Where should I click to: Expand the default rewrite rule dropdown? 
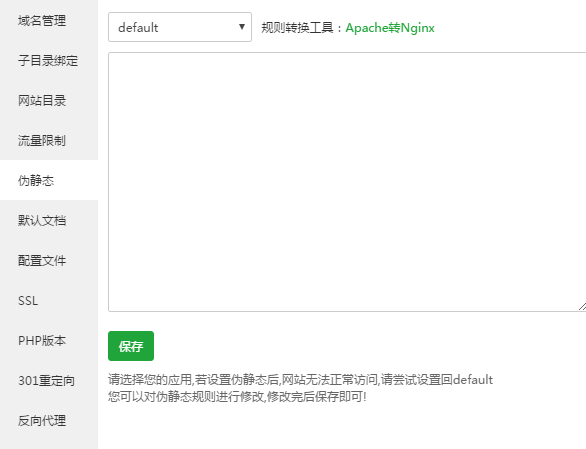pyautogui.click(x=180, y=27)
